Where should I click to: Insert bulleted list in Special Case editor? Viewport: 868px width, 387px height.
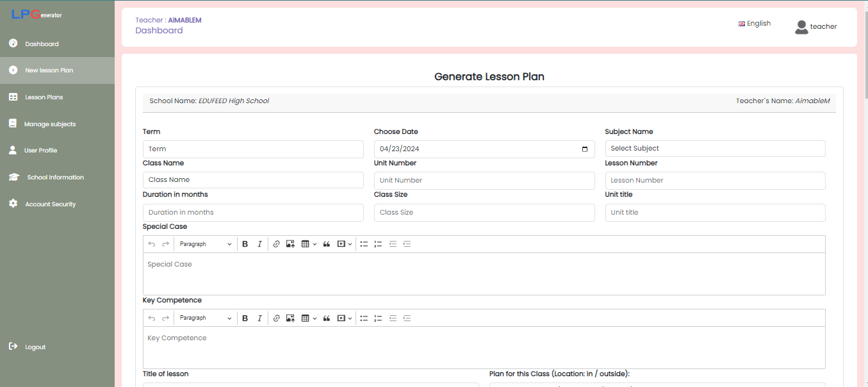coord(364,244)
